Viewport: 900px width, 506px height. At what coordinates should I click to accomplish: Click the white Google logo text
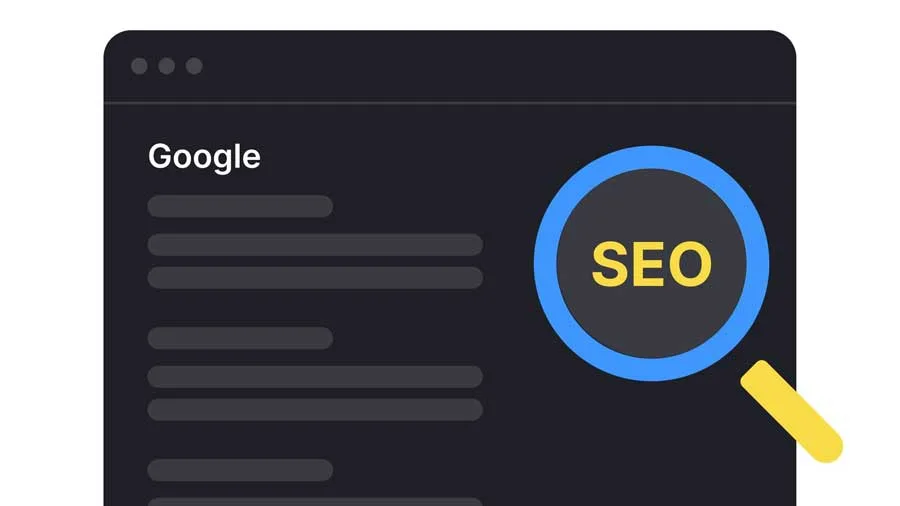tap(204, 157)
